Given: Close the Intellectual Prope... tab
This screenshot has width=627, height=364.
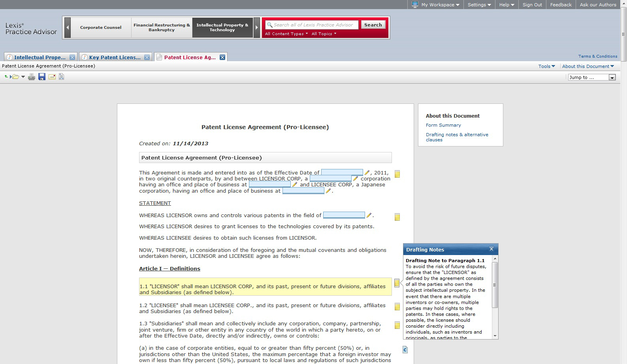Looking at the screenshot, I should [x=72, y=57].
